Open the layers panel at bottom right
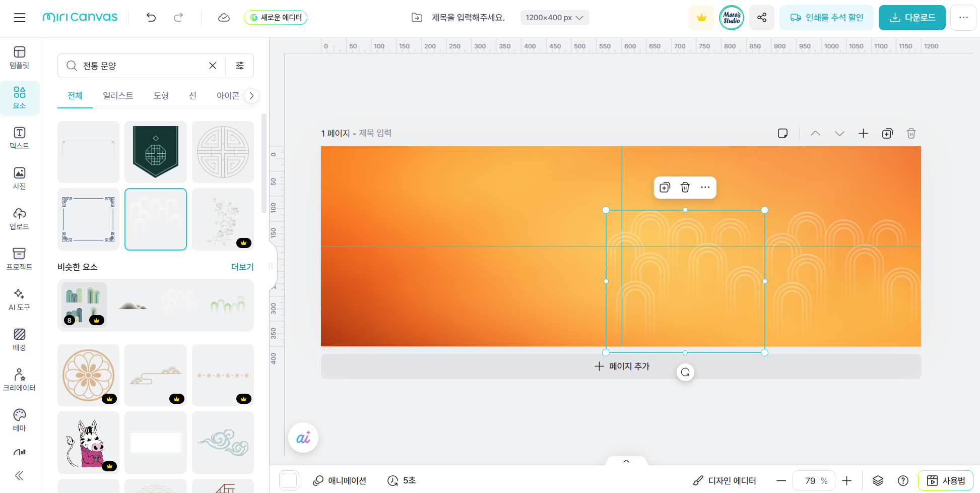This screenshot has height=493, width=980. click(x=878, y=480)
